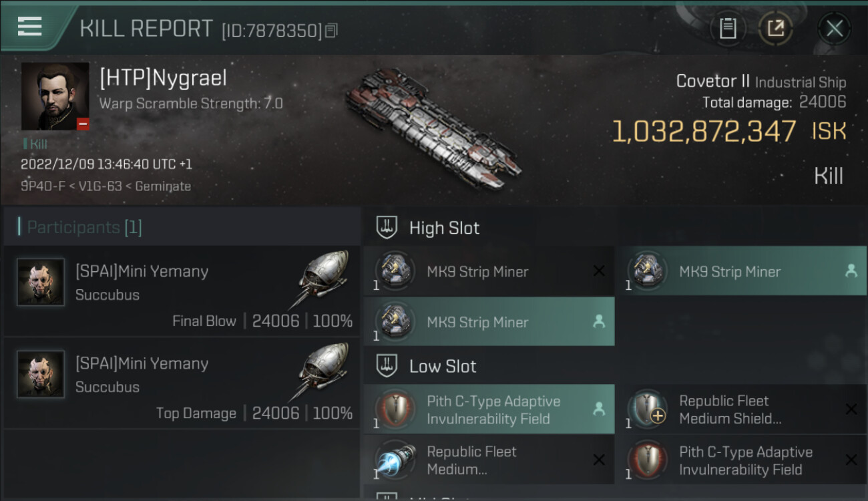Open the clipboard notes icon
The image size is (868, 501).
click(728, 28)
